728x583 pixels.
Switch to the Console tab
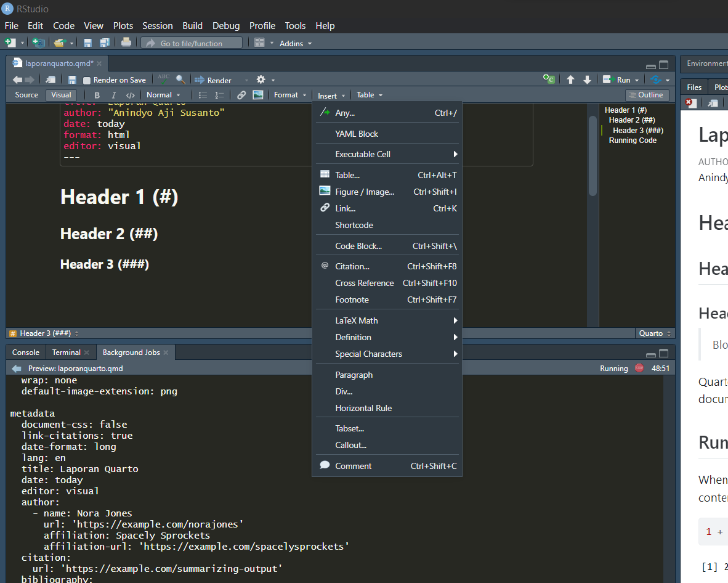26,352
